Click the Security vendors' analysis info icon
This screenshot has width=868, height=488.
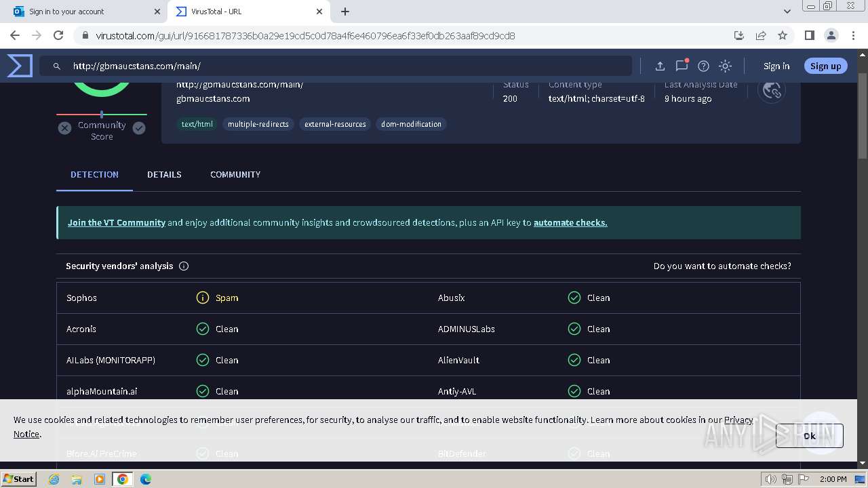coord(184,266)
